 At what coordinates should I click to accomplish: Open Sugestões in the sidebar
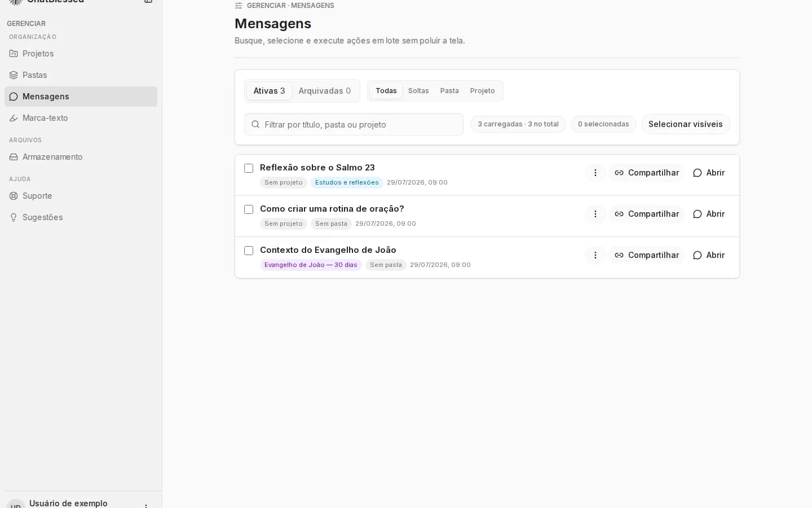point(81,217)
